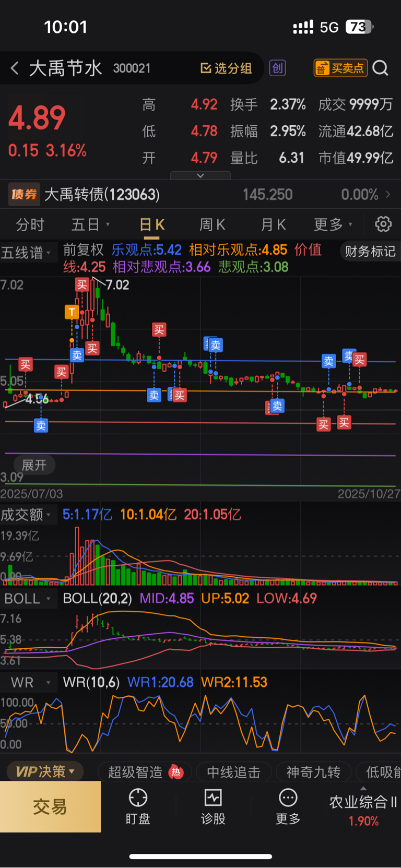Viewport: 401px width, 868px height.
Task: Tap the 买 marker near 7.02 high
Action: click(x=82, y=284)
